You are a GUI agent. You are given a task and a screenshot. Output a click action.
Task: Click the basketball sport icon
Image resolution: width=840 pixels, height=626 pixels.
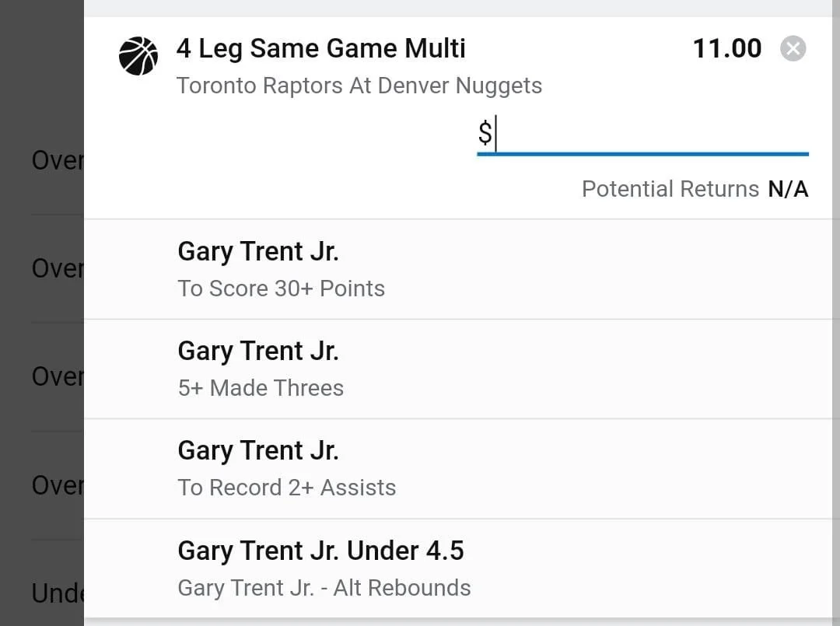click(x=138, y=56)
